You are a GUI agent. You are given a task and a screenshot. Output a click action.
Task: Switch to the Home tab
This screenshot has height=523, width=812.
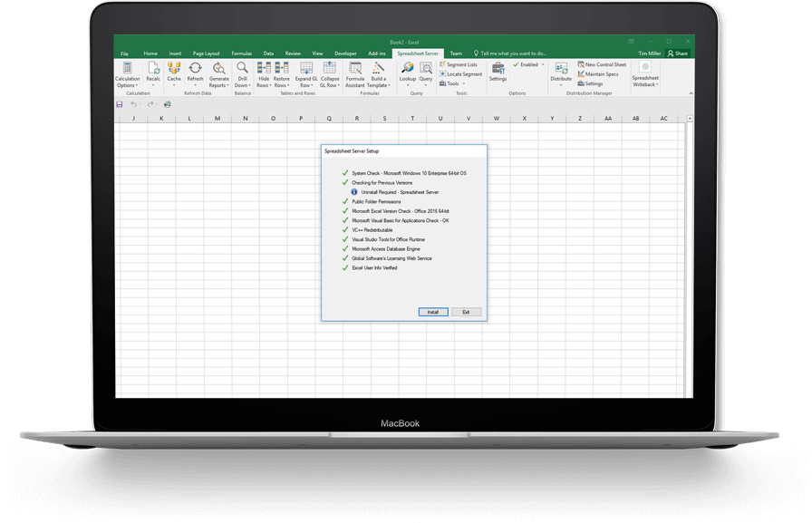tap(150, 53)
